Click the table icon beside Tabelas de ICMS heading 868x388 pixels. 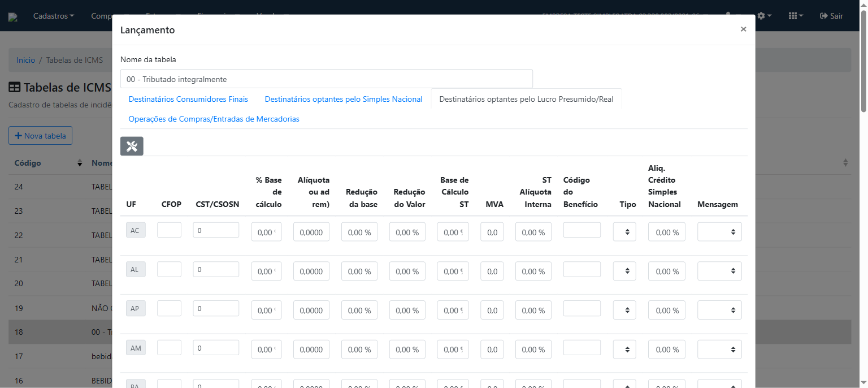(x=15, y=88)
